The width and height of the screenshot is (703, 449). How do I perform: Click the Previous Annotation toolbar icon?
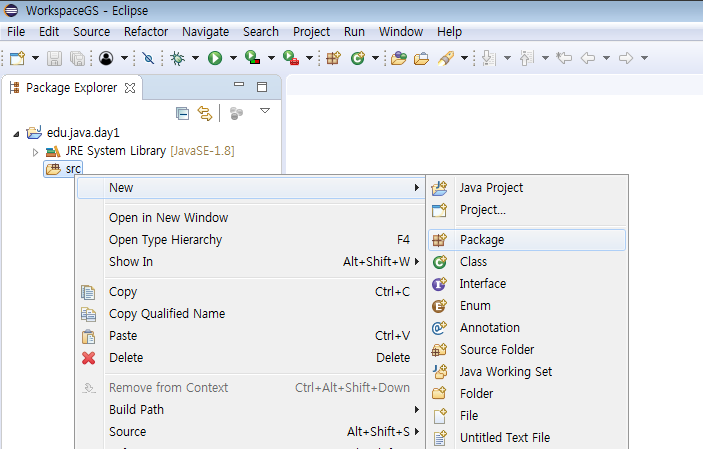526,58
